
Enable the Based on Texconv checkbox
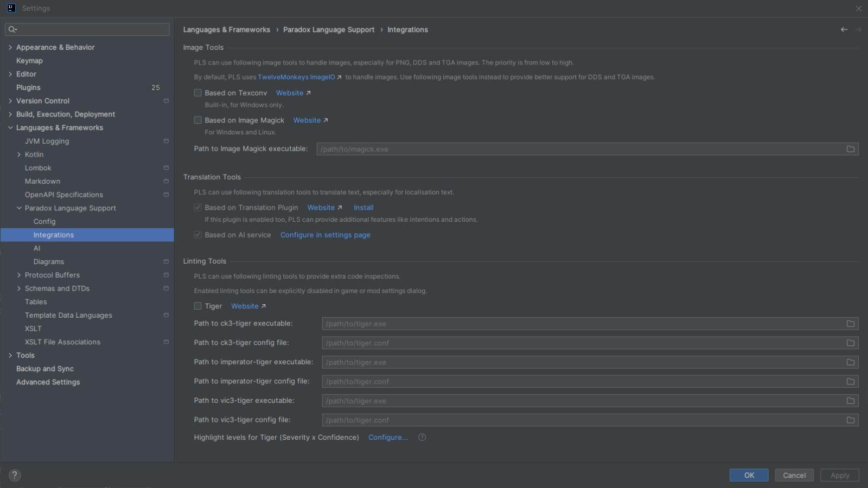(x=198, y=93)
